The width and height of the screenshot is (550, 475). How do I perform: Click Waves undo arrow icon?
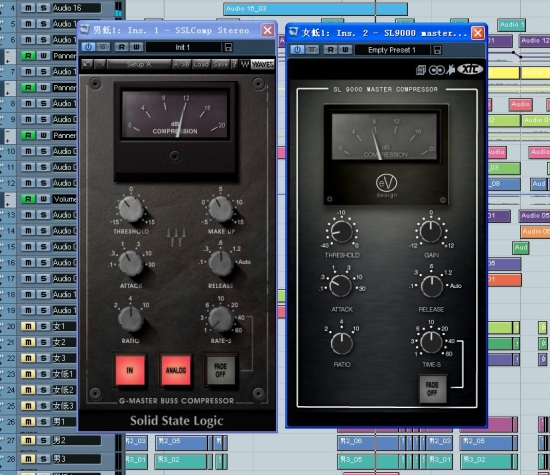click(x=87, y=64)
